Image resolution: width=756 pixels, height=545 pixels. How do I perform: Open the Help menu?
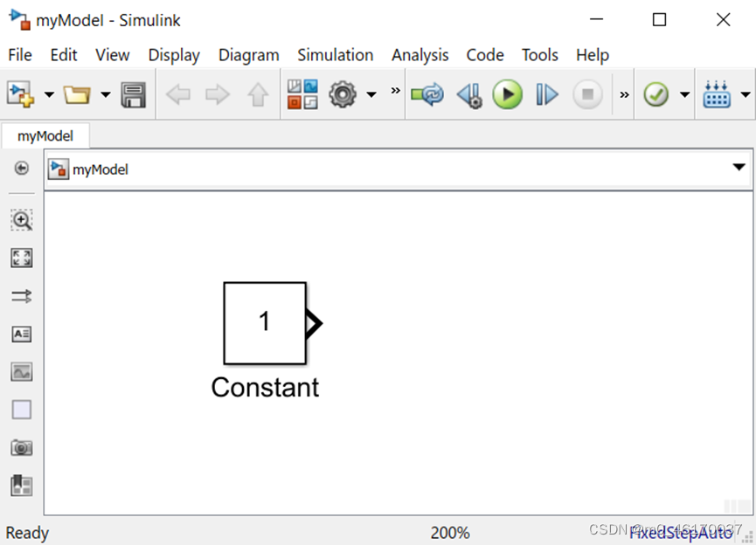point(593,55)
